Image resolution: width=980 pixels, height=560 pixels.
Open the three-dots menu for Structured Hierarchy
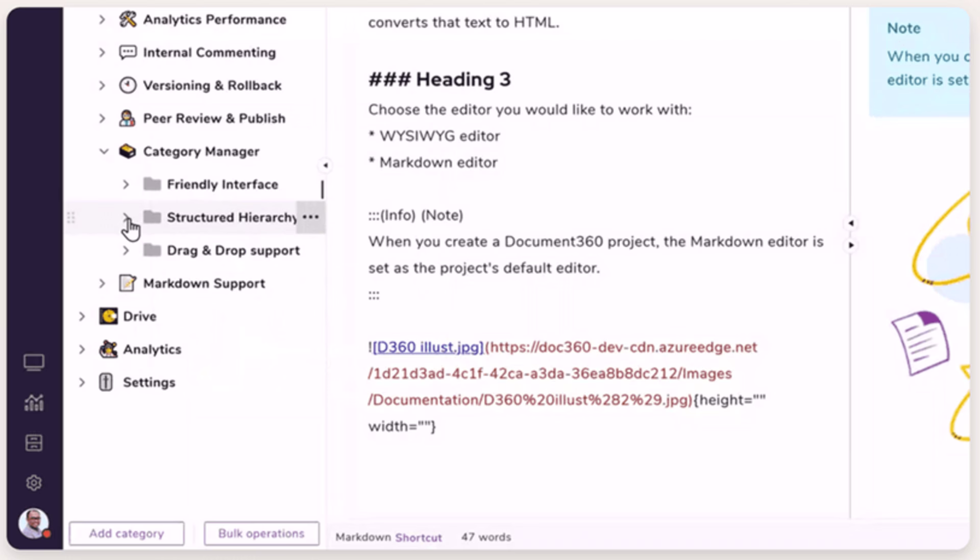[310, 217]
